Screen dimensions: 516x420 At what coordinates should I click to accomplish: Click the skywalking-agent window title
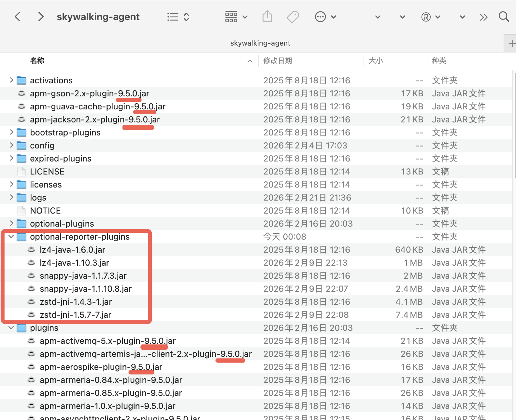[x=98, y=17]
